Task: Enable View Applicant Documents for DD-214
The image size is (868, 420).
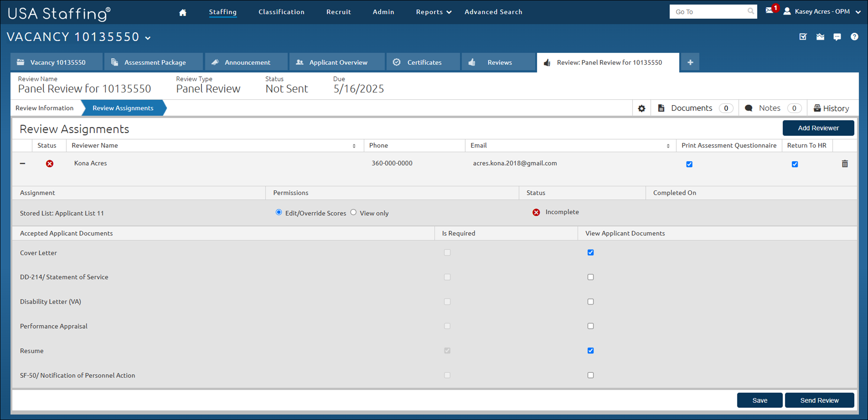Action: pos(590,277)
